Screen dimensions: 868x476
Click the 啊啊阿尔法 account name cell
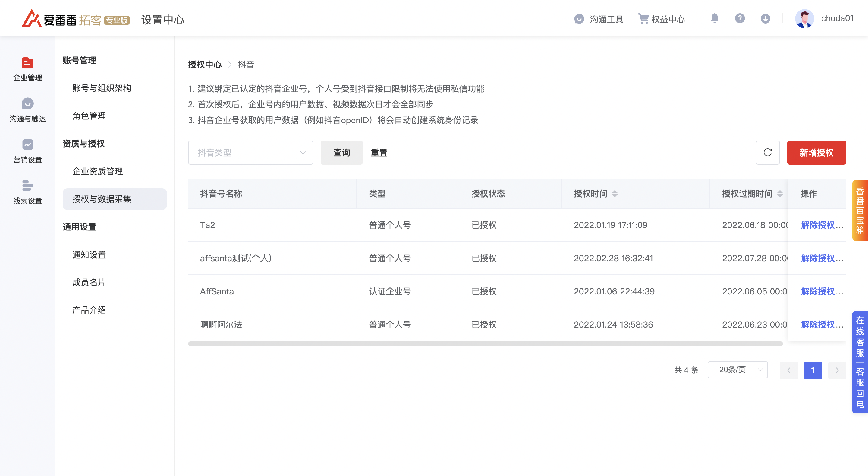coord(221,325)
